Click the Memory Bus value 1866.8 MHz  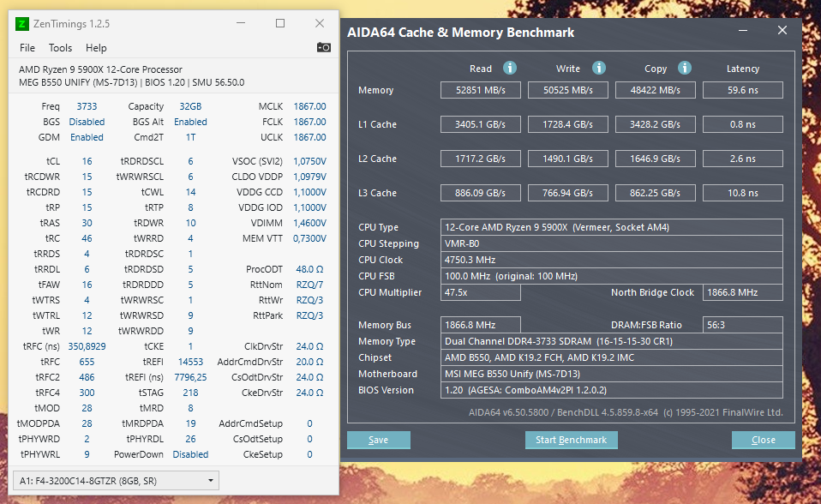tap(481, 325)
